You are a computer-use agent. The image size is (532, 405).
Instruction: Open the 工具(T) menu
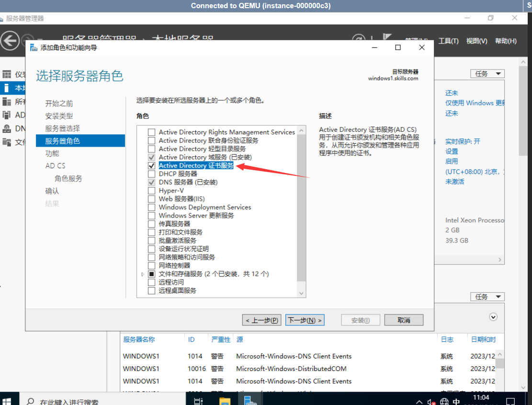click(448, 41)
